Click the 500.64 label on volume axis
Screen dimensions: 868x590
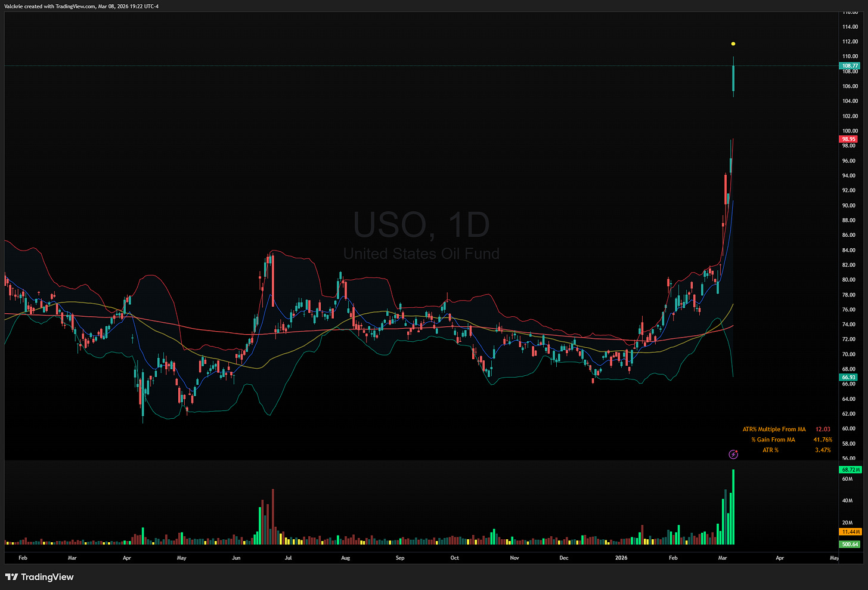click(850, 544)
